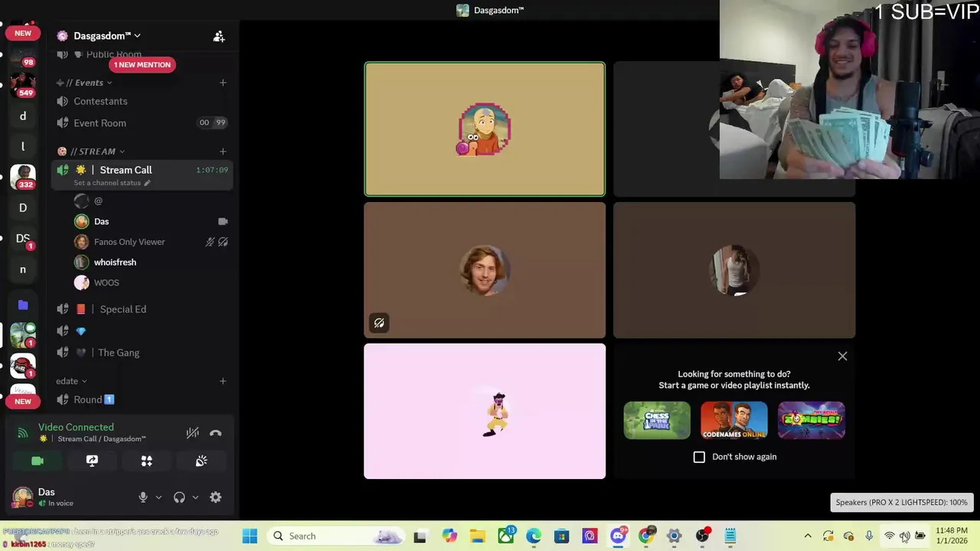
Task: Select whoisfresh in the voice list
Action: tap(150, 262)
